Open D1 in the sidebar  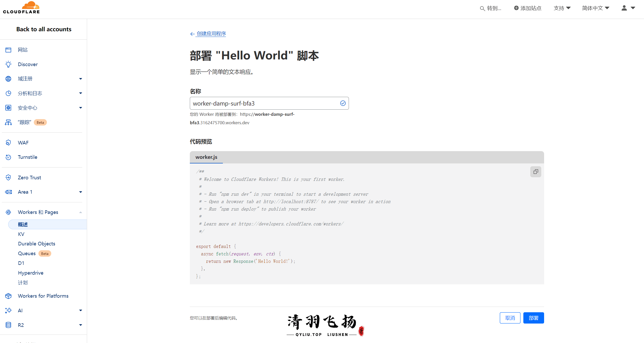tap(21, 263)
